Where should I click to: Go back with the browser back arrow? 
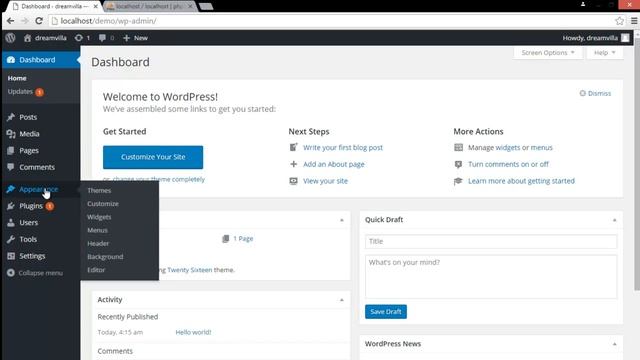click(x=11, y=21)
